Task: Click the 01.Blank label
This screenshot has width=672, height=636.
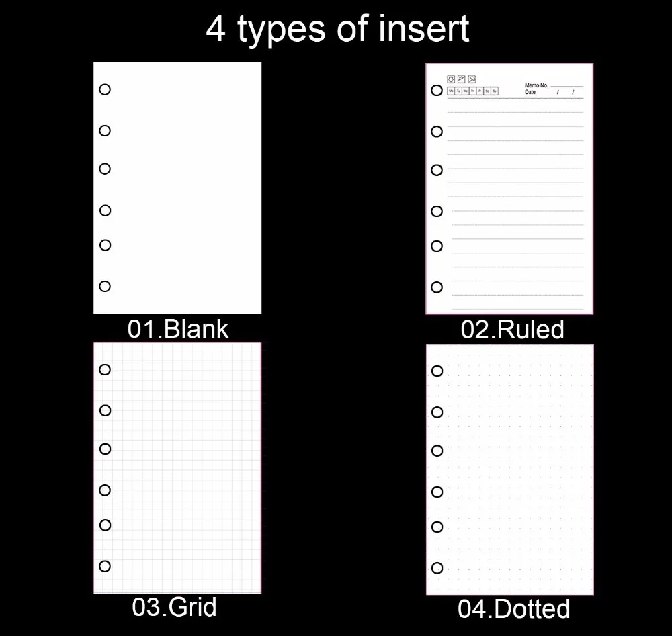Action: [178, 329]
